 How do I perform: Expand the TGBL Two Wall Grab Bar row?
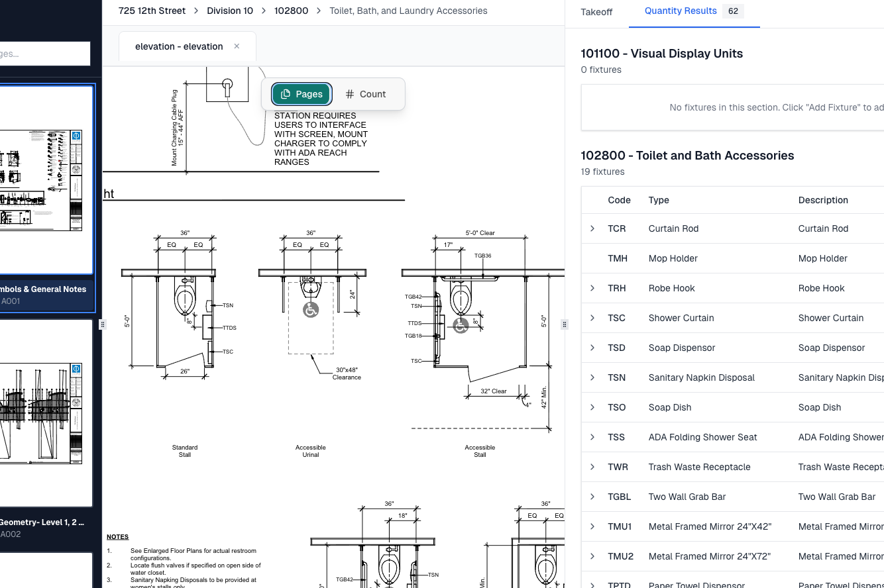point(592,497)
